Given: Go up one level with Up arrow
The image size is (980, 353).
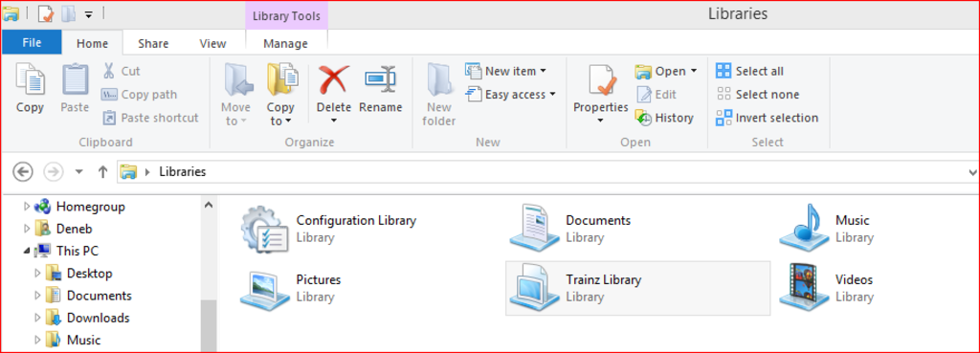Looking at the screenshot, I should point(103,171).
